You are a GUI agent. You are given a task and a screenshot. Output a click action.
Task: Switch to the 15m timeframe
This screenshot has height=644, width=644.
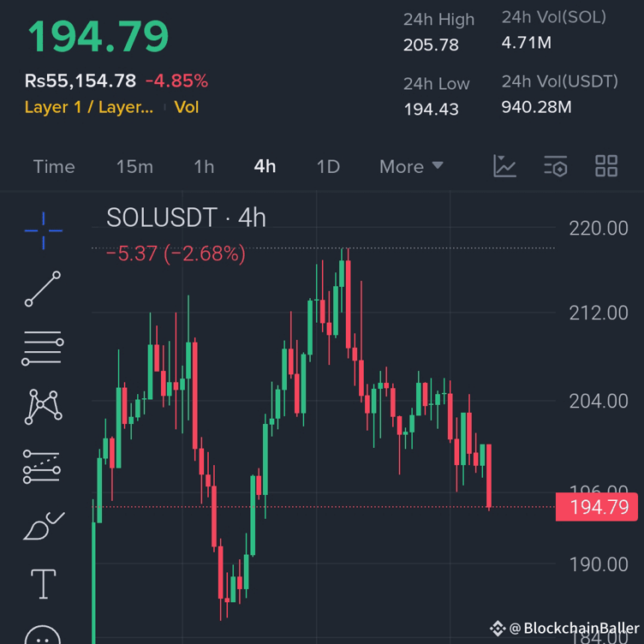pyautogui.click(x=134, y=166)
